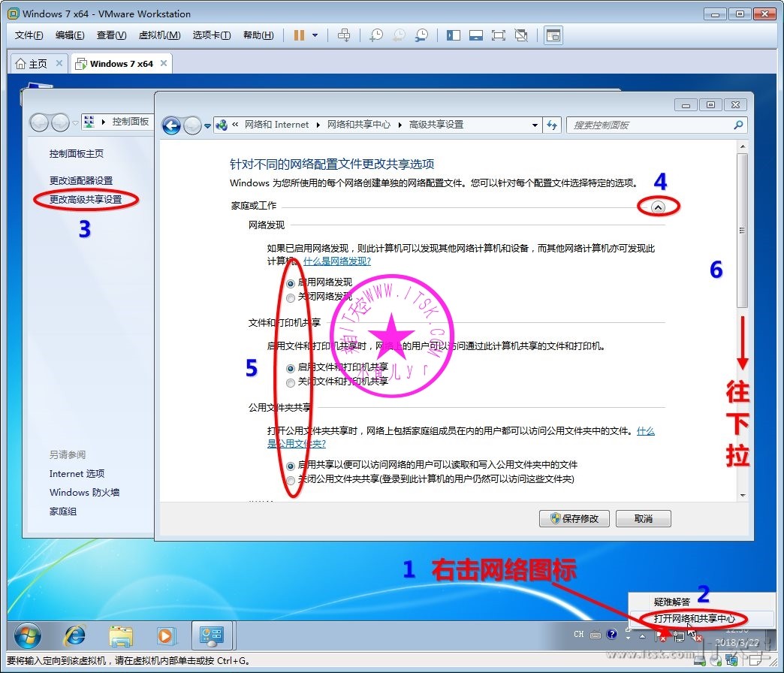784x673 pixels.
Task: Collapse the 家庭或工作 profile section
Action: pos(659,207)
